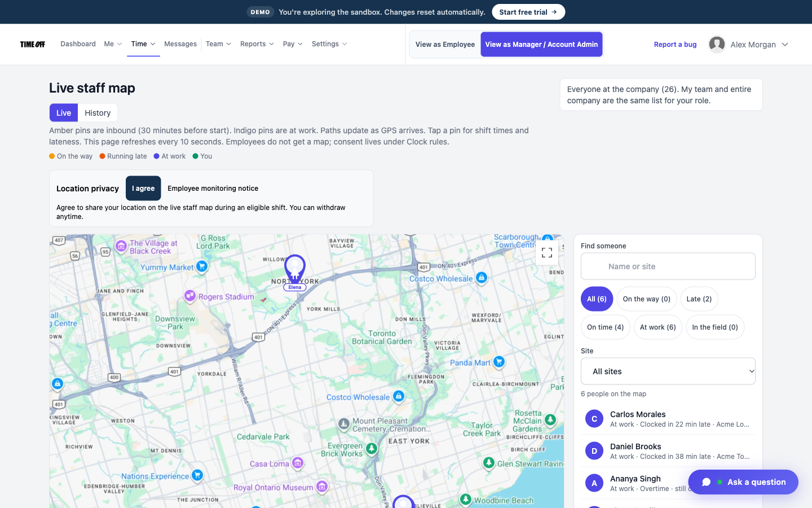Select Carlos Morales name in list
This screenshot has height=508, width=812.
point(638,414)
